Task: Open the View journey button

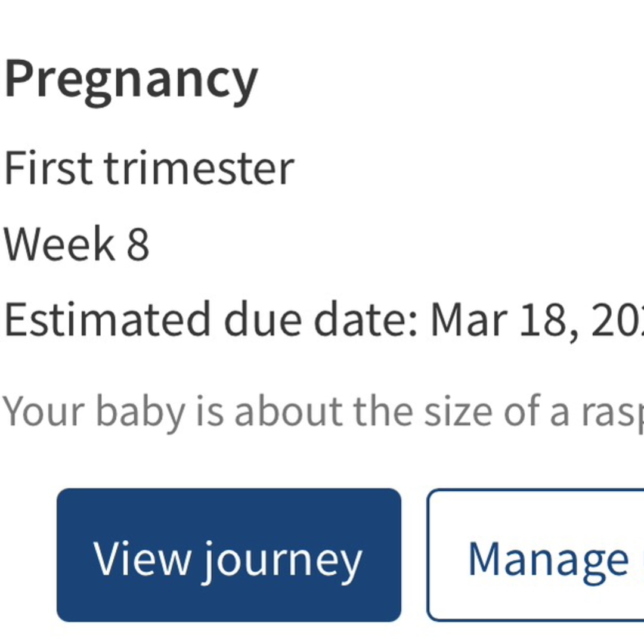Action: (229, 555)
